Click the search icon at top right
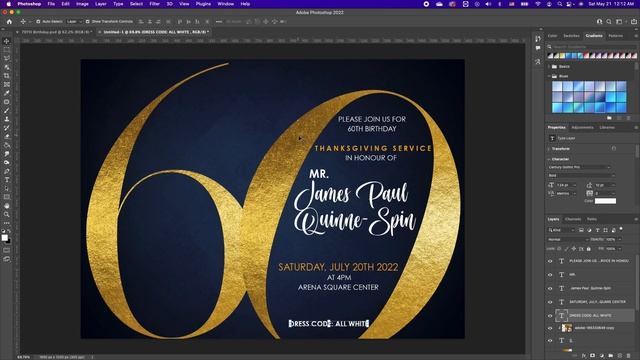This screenshot has width=640, height=360. pyautogui.click(x=609, y=22)
